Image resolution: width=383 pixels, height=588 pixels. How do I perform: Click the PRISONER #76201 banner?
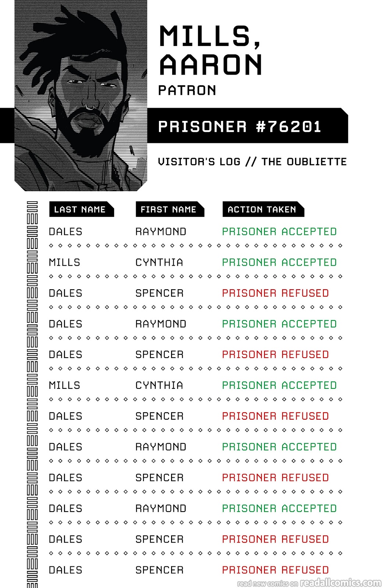[x=240, y=127]
